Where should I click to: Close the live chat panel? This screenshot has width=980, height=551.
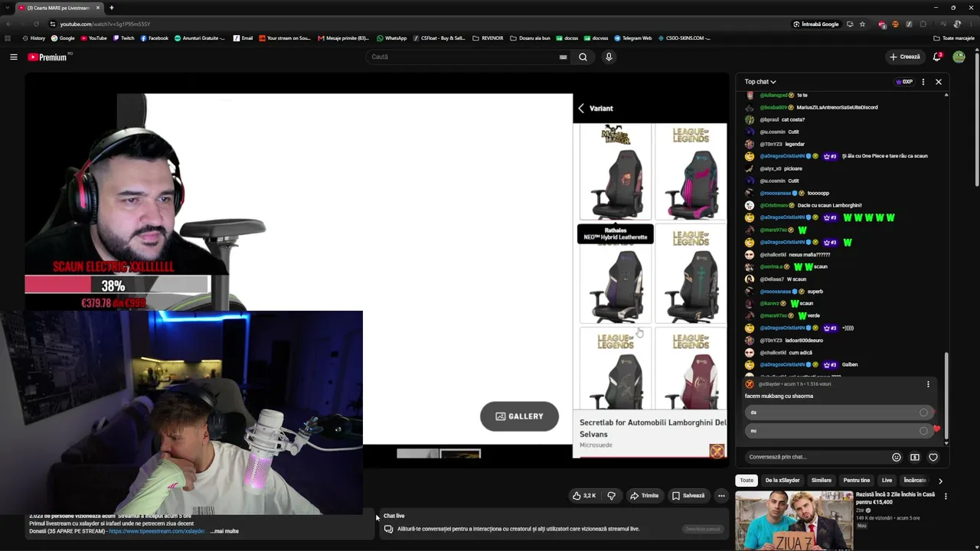click(938, 82)
